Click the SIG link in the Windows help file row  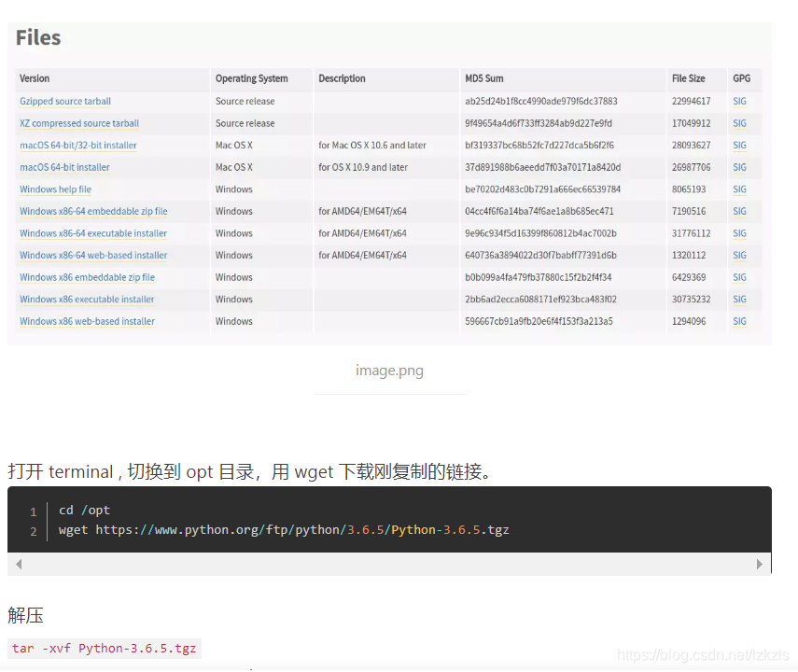(x=738, y=189)
